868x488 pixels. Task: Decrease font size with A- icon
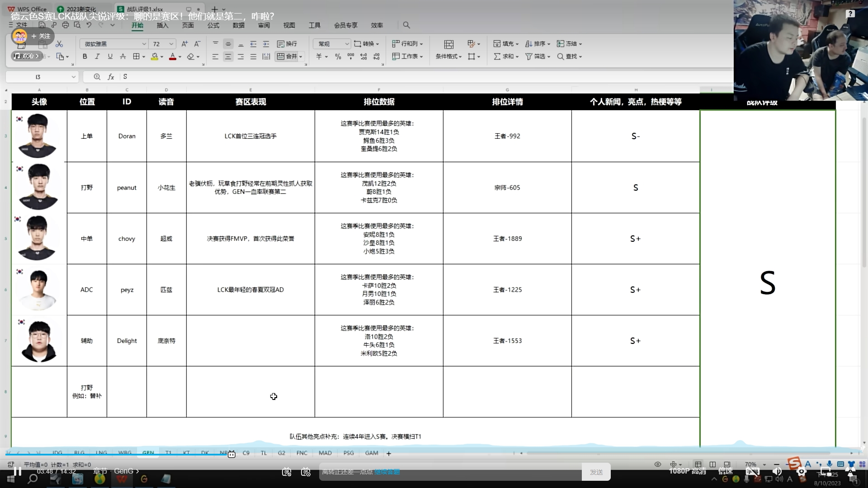(197, 44)
